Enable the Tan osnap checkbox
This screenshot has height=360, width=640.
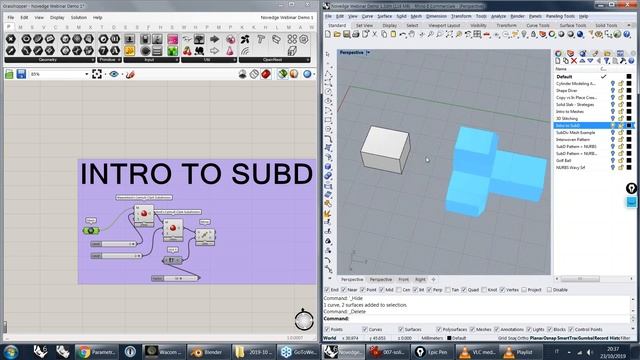coord(448,290)
